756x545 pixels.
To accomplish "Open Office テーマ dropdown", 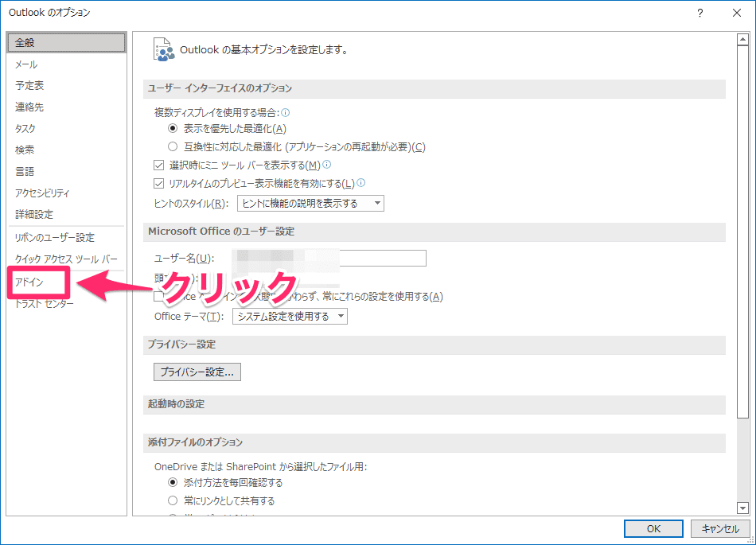I will [x=290, y=317].
